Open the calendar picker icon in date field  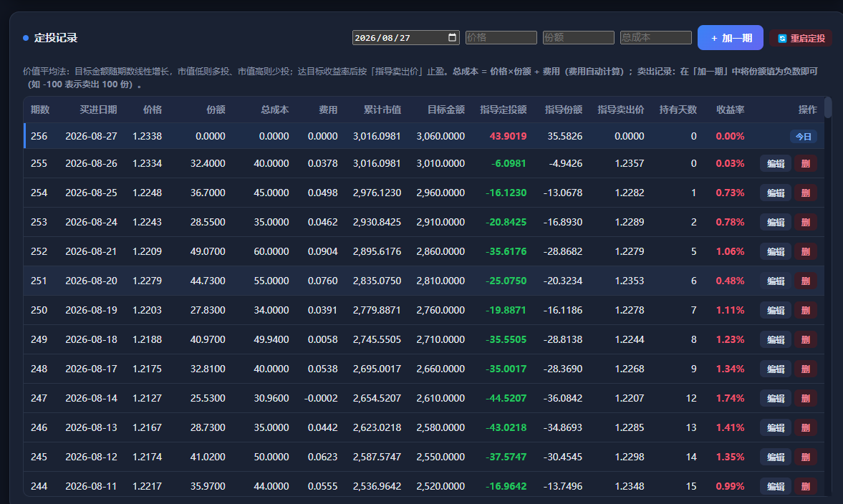tap(452, 38)
